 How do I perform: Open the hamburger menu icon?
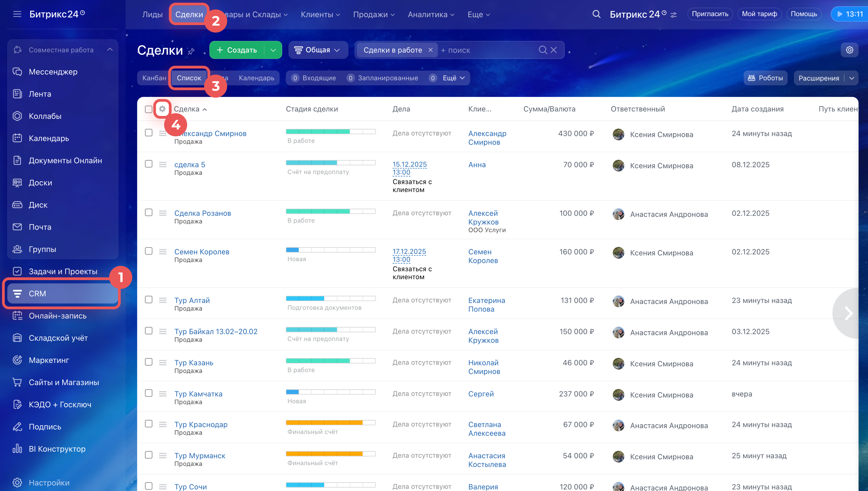point(17,14)
